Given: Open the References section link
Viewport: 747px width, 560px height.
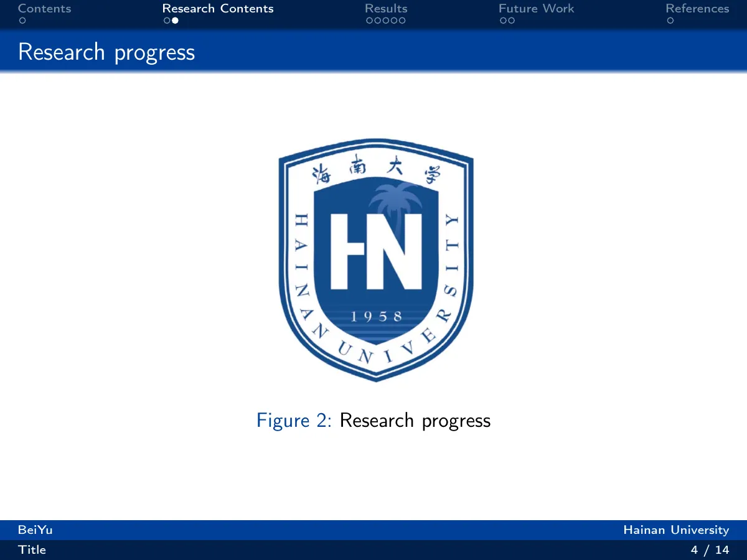Looking at the screenshot, I should [x=697, y=9].
